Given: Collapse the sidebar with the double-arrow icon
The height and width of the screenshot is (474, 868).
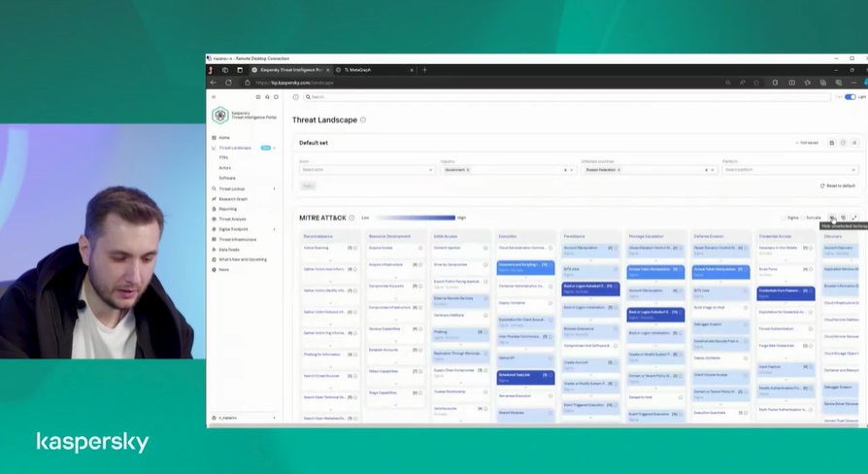Looking at the screenshot, I should pyautogui.click(x=214, y=97).
